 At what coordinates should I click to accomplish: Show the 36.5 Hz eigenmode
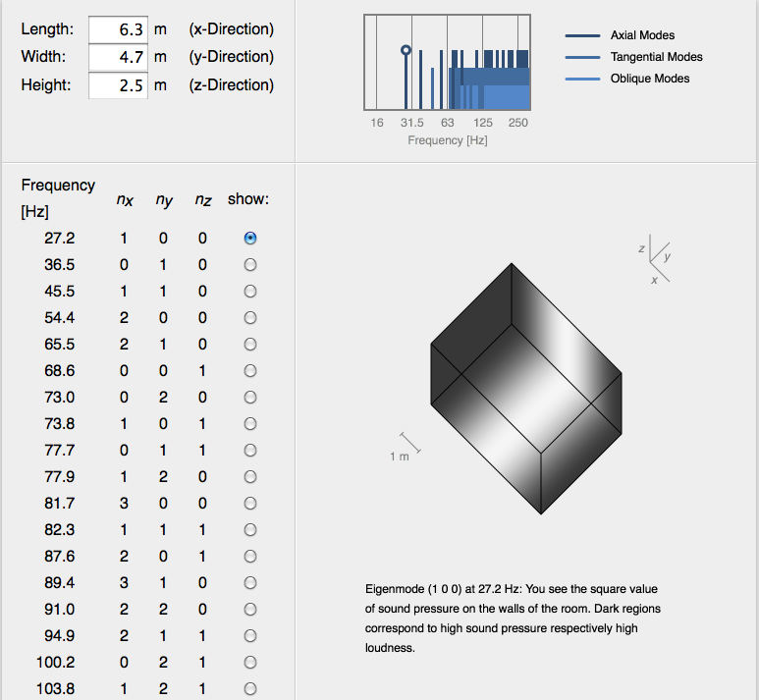click(x=250, y=265)
